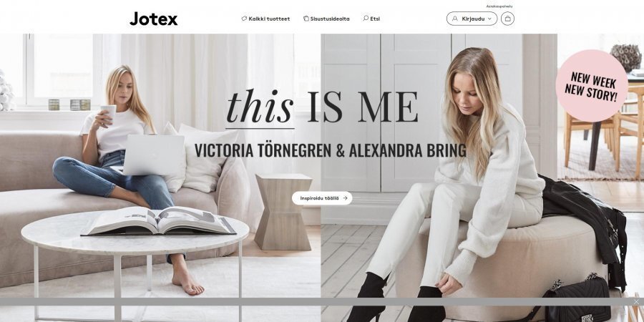This screenshot has width=644, height=322.
Task: Click the pink New Week New Story badge
Action: (x=592, y=86)
